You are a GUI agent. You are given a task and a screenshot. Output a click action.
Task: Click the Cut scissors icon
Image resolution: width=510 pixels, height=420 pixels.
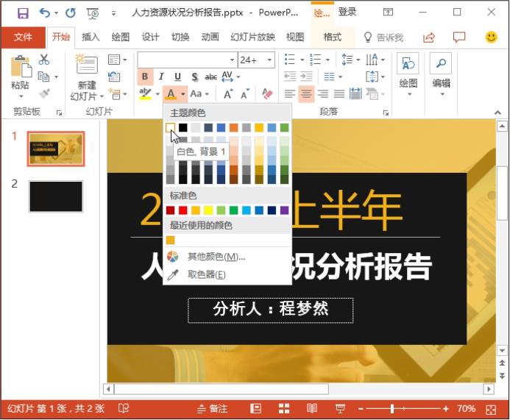pos(44,60)
